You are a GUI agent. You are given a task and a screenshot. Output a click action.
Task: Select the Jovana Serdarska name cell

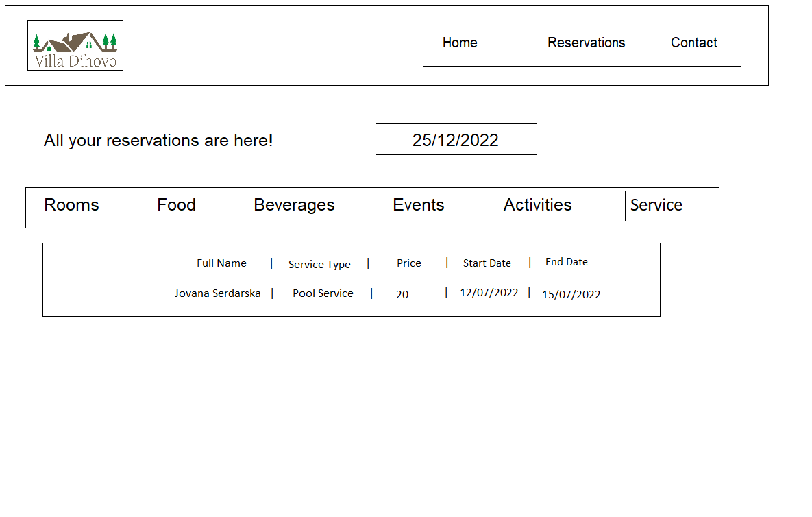tap(217, 293)
